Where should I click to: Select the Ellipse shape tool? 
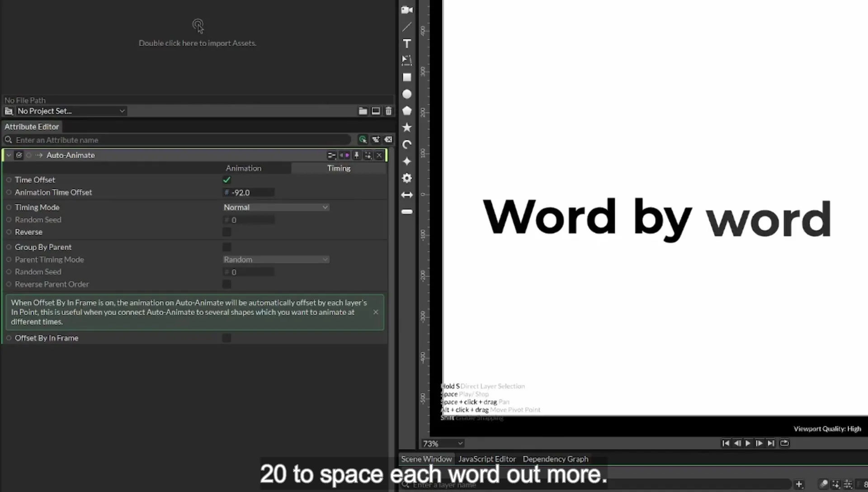tap(407, 94)
